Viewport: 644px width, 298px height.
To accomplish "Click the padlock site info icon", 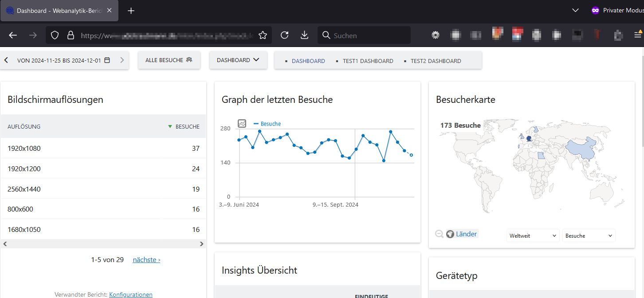I will (70, 35).
